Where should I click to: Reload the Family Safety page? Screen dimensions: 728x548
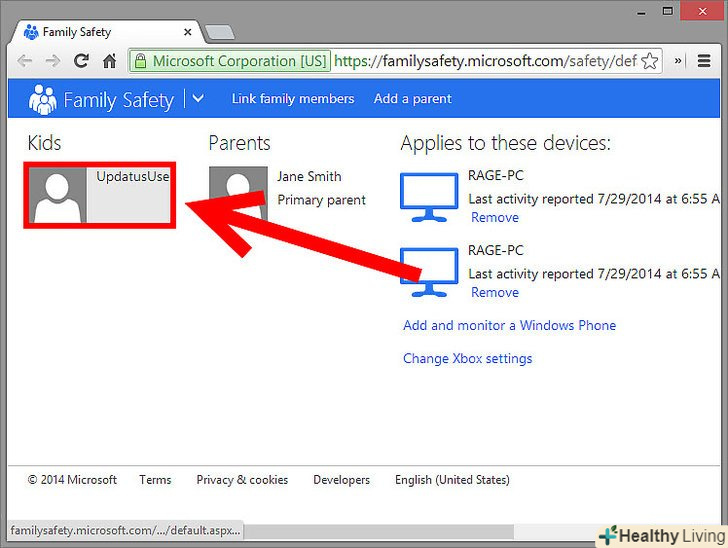pos(82,61)
